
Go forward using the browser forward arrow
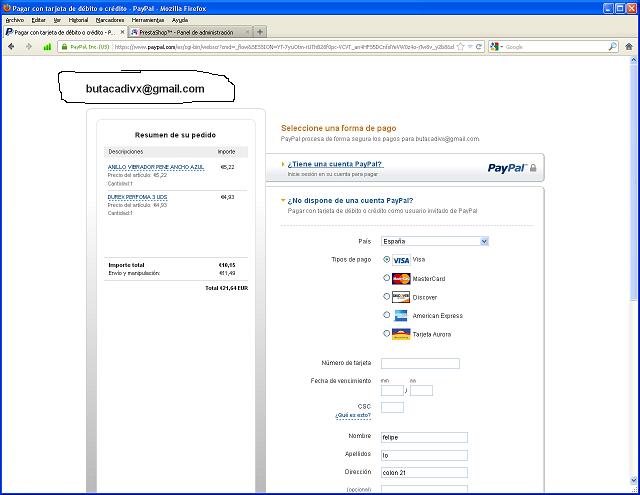(29, 47)
